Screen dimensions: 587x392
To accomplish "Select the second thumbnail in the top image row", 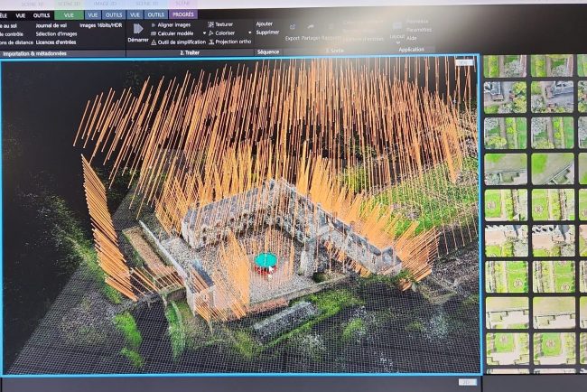I will coord(552,66).
